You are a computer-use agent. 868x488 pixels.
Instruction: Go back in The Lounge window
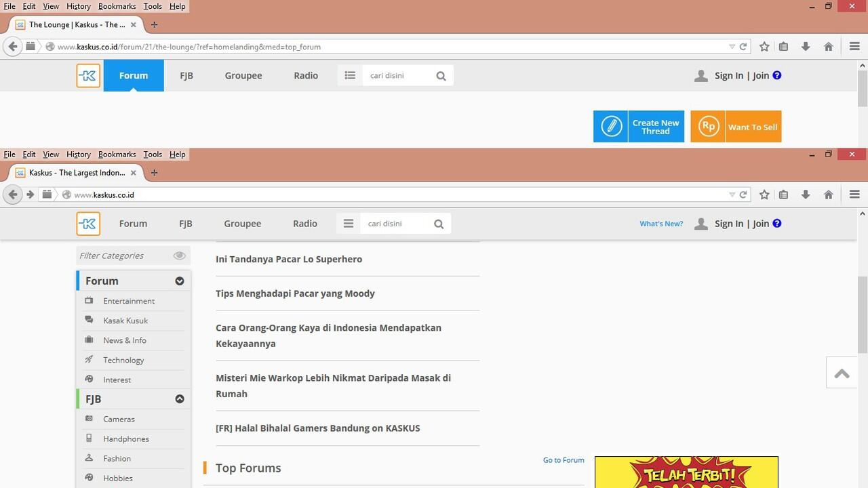(x=13, y=46)
